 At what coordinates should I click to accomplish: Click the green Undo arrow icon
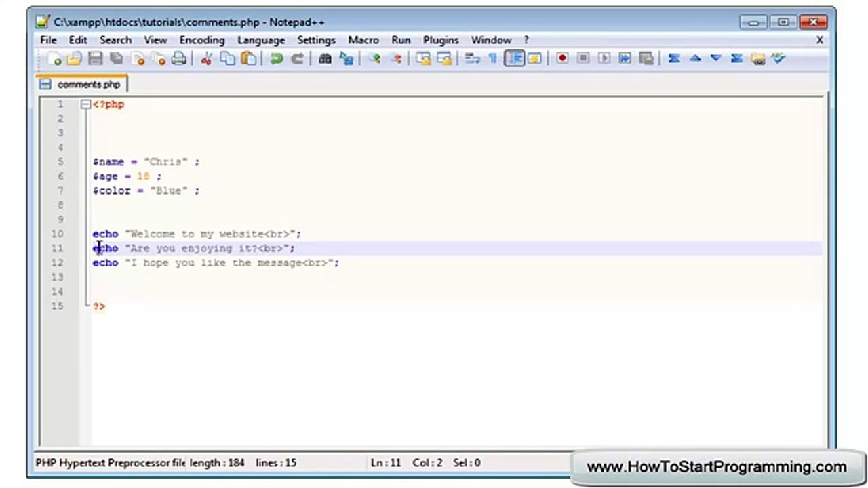click(277, 59)
